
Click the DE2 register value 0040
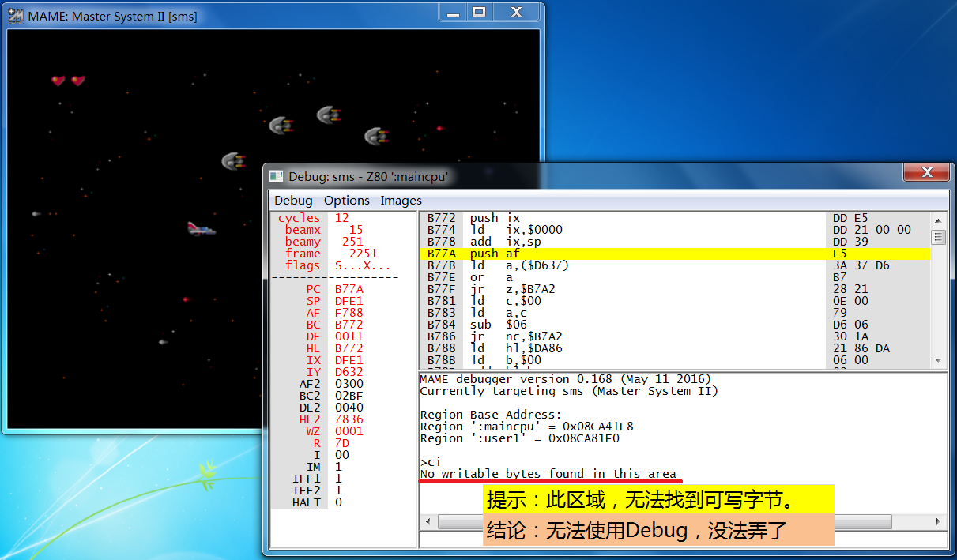pos(349,408)
